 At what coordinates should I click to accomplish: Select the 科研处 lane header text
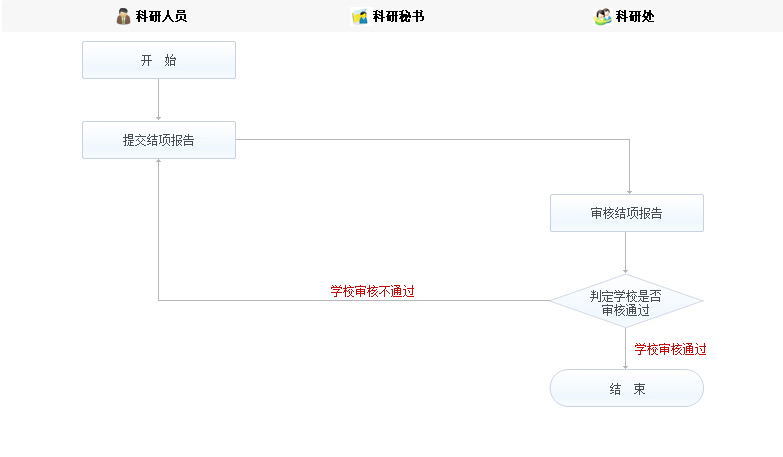tap(635, 16)
